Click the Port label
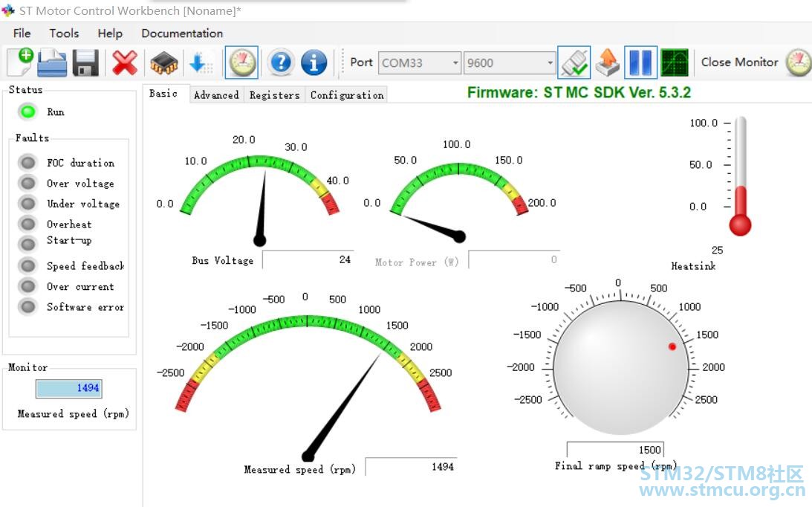The width and height of the screenshot is (812, 507). click(361, 62)
